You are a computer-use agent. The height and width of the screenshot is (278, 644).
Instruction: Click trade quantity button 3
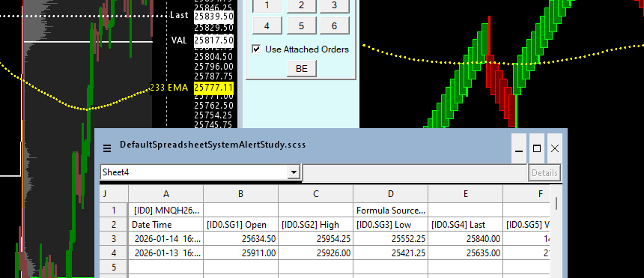pyautogui.click(x=334, y=5)
